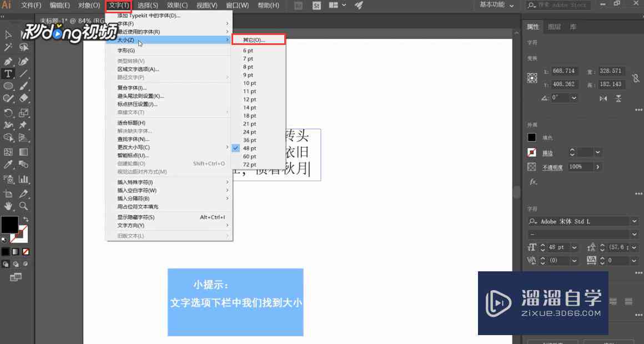Open the 48 pt font size dropdown in panel
The image size is (644, 344).
574,247
